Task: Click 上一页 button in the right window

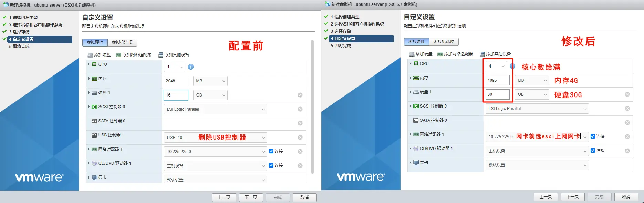Action: point(546,197)
